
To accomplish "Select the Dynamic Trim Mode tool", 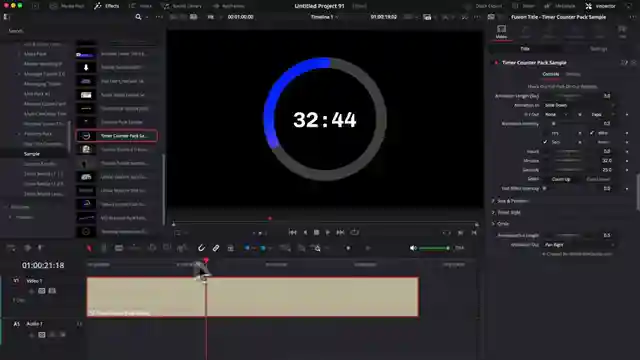I will coord(119,248).
